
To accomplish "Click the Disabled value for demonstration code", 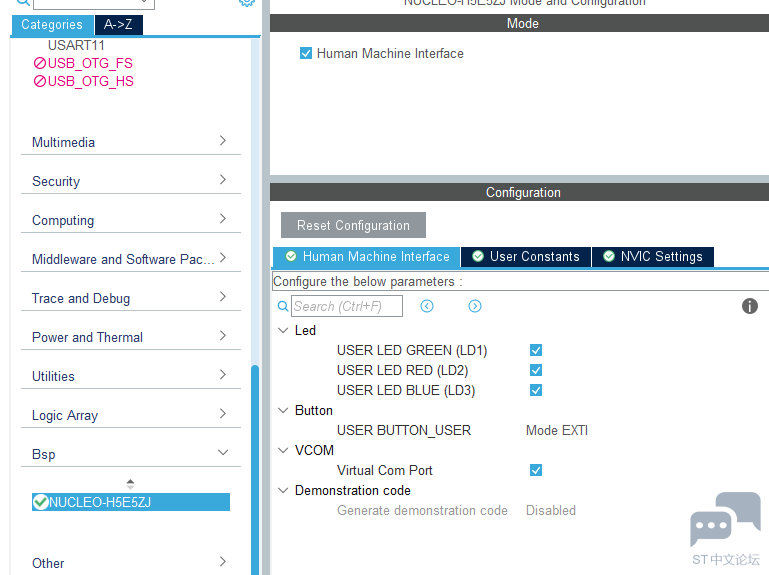I will pos(551,510).
